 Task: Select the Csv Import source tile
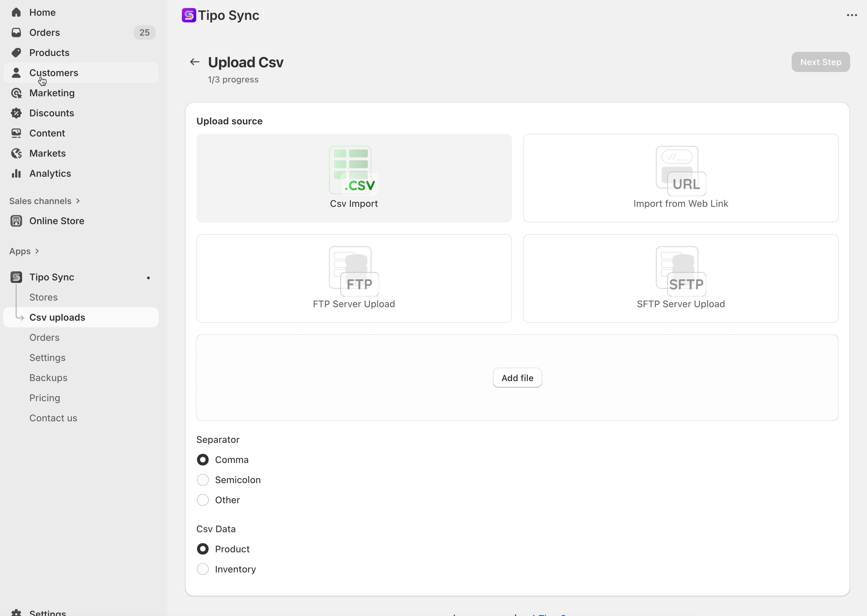[x=353, y=178]
